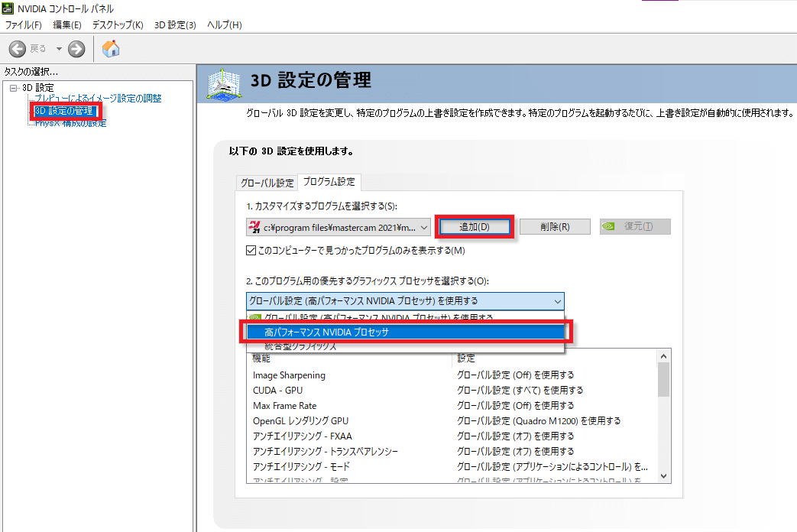Click the 3D settings icon in page header
Viewport: 797px width, 532px height.
[x=222, y=84]
